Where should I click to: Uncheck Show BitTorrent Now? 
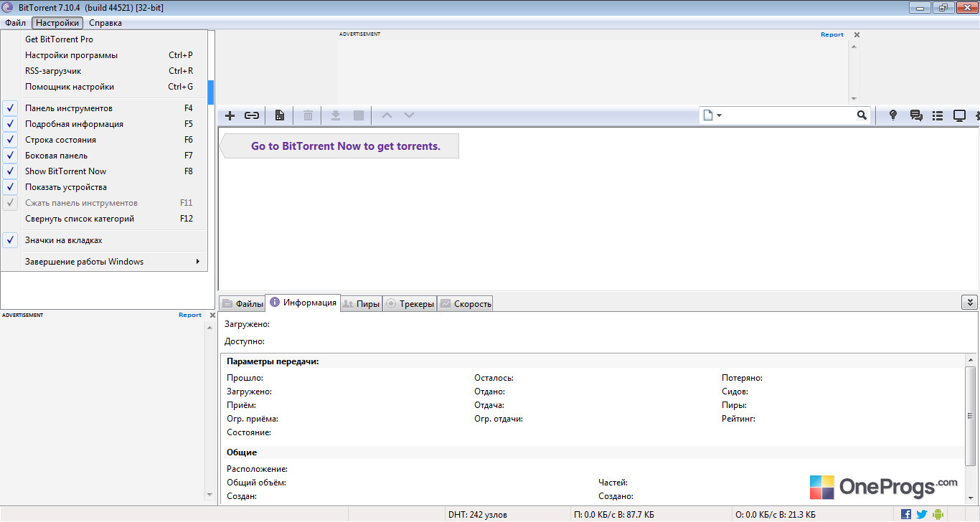coord(104,171)
